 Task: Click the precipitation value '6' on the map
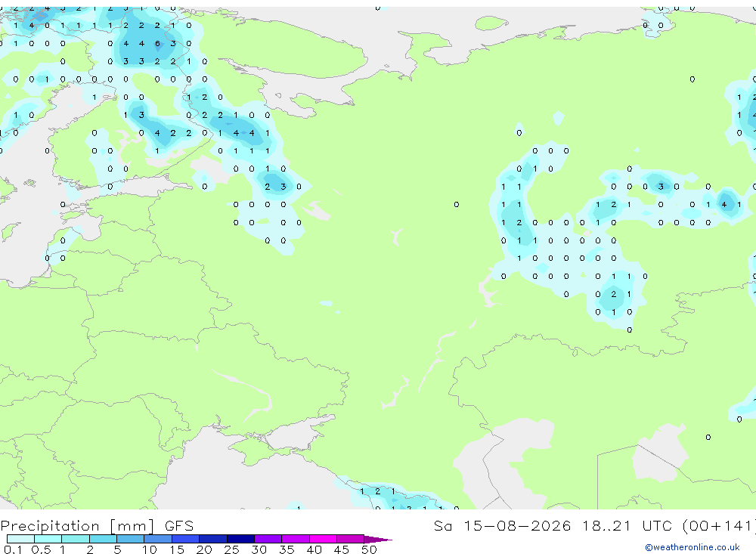157,43
